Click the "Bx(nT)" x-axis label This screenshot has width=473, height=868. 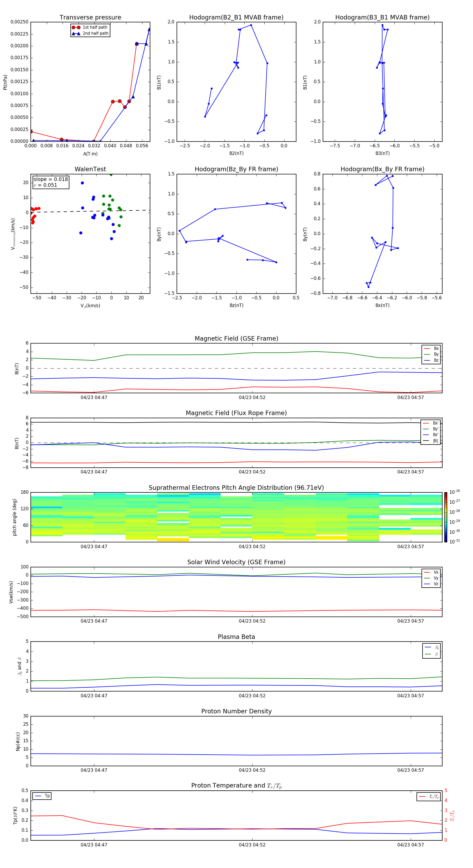click(x=382, y=305)
